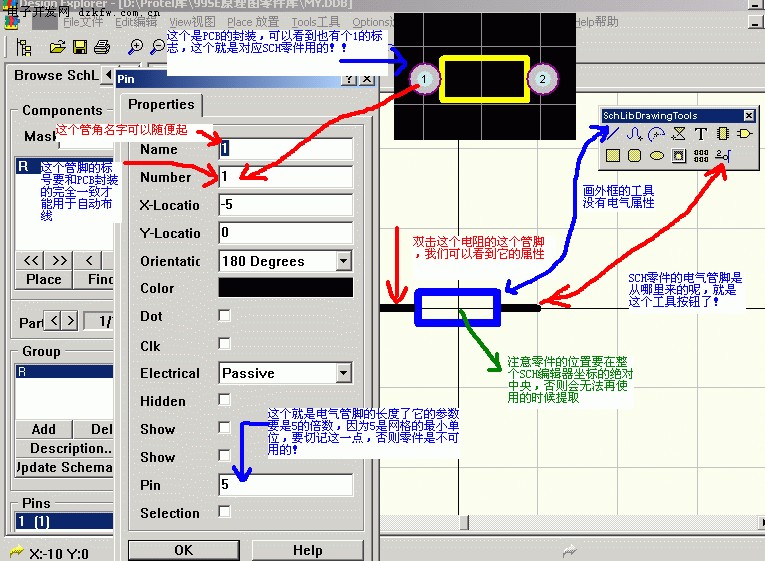Select the text T tool
The image size is (765, 561).
tap(700, 133)
